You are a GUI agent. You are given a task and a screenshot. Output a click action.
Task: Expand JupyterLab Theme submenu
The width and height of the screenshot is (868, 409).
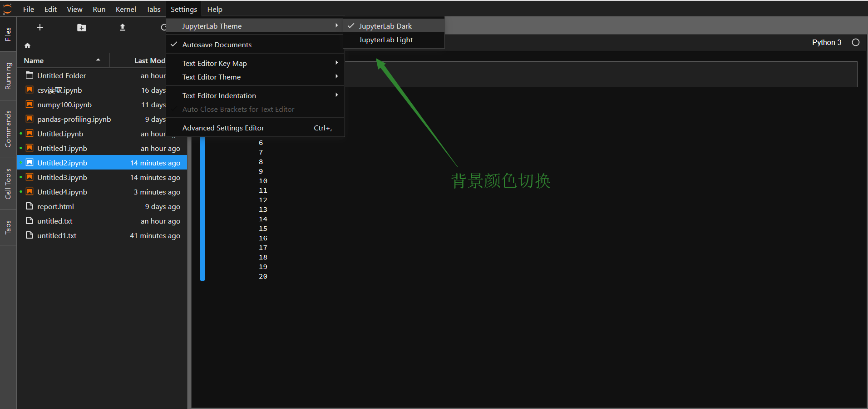pos(255,26)
